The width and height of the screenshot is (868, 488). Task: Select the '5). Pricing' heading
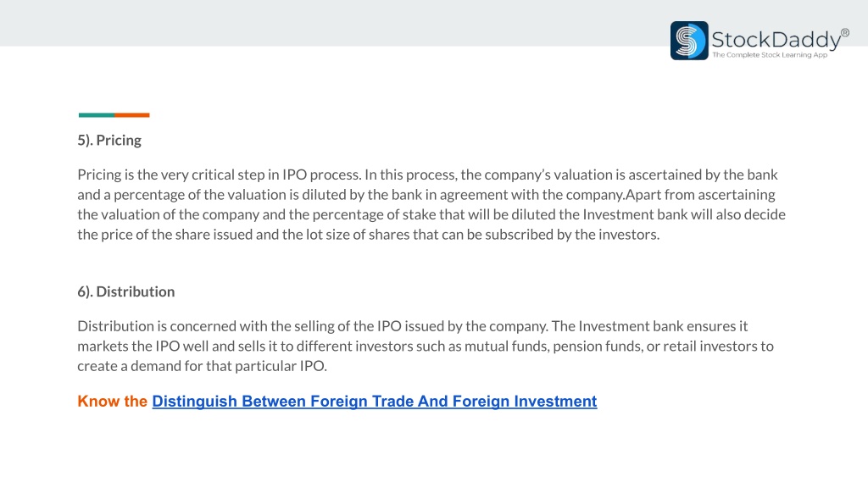click(109, 141)
